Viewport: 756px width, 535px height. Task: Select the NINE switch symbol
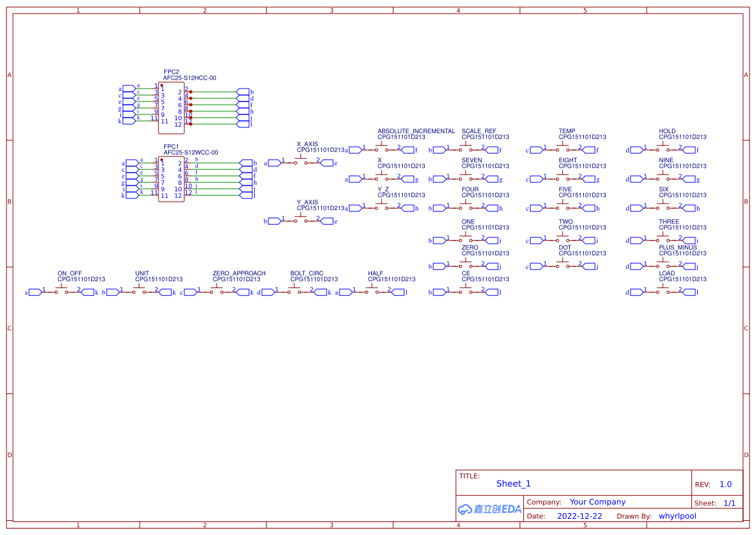click(x=663, y=178)
